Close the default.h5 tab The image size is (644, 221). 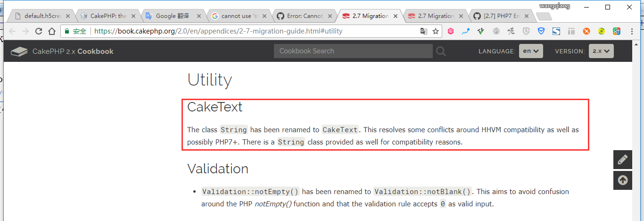(67, 16)
